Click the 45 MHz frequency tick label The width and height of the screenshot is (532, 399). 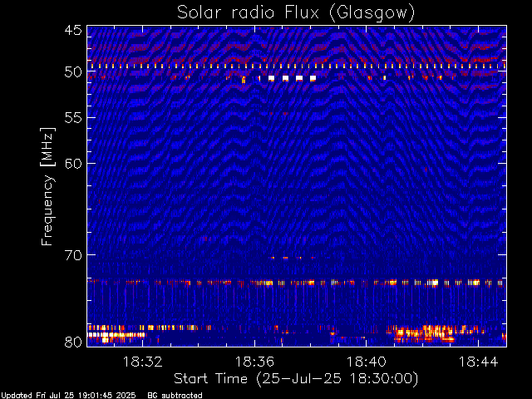coord(73,30)
